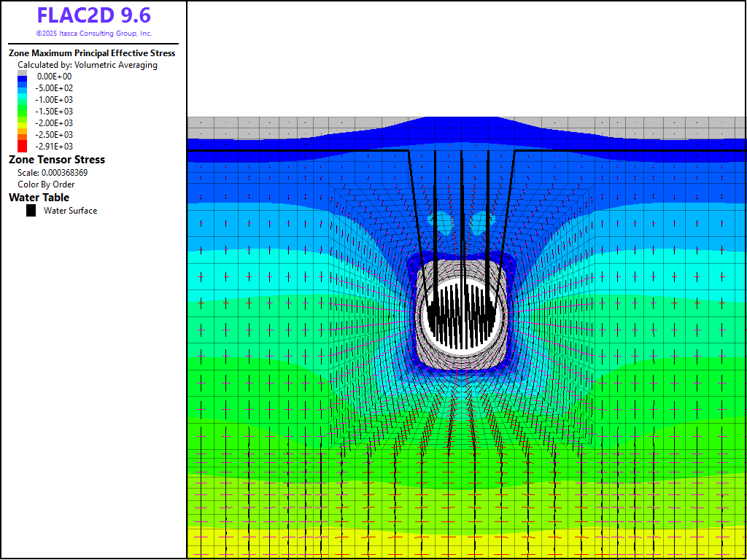747x560 pixels.
Task: Click the Itasca Consulting Group copyright line
Action: coord(93,34)
